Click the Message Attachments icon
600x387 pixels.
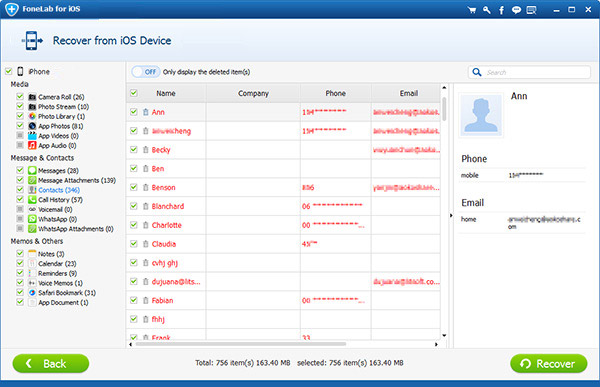point(32,180)
